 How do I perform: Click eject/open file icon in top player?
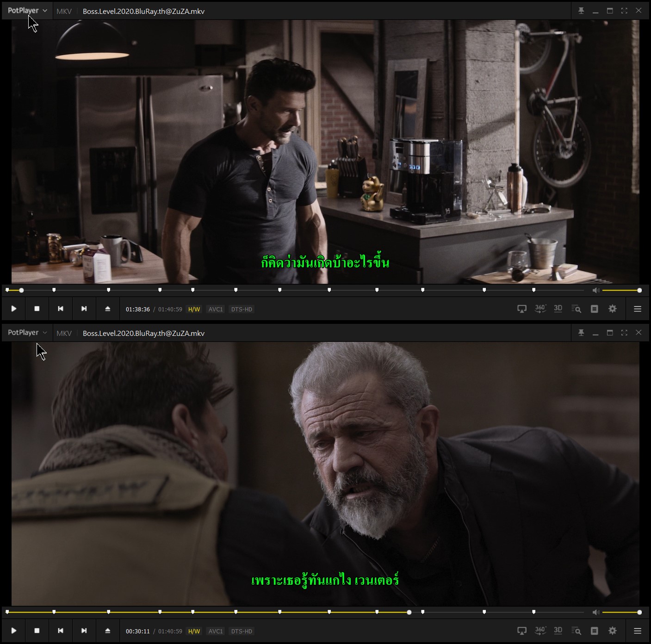pos(108,309)
